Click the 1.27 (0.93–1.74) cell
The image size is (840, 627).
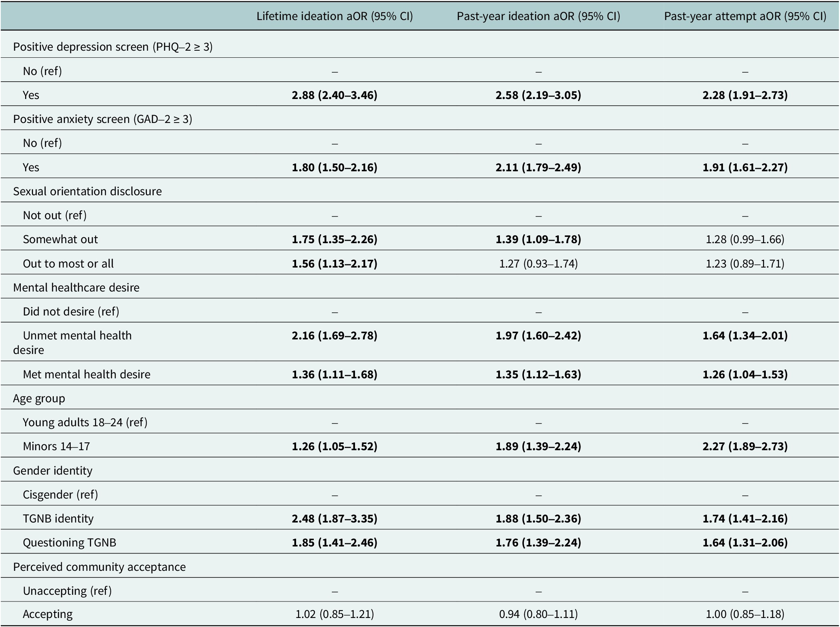pos(538,264)
